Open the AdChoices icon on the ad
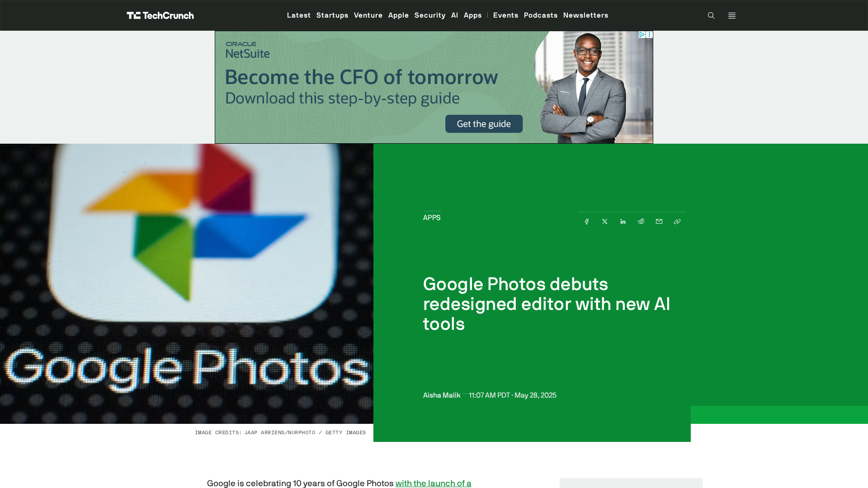Screen dimensions: 868x488 642,35
